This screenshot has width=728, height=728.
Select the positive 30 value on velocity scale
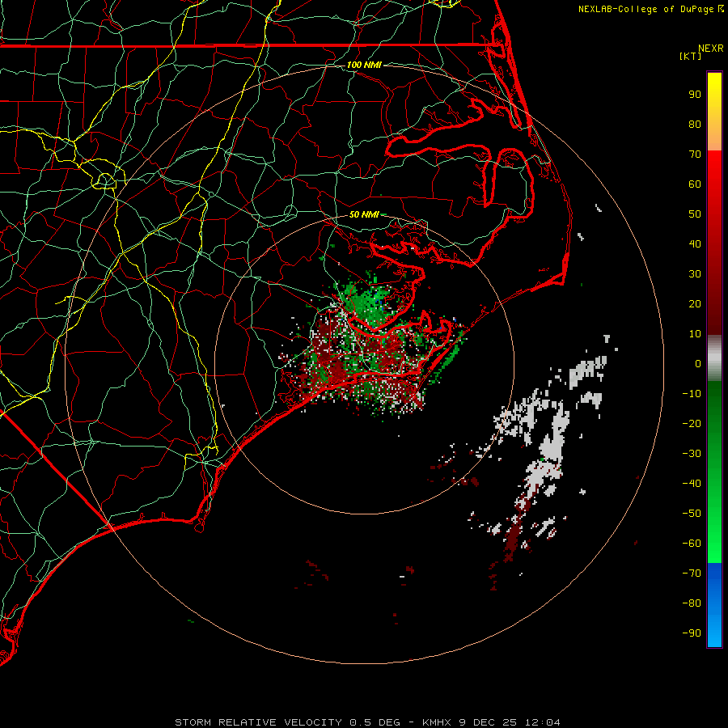[x=695, y=274]
